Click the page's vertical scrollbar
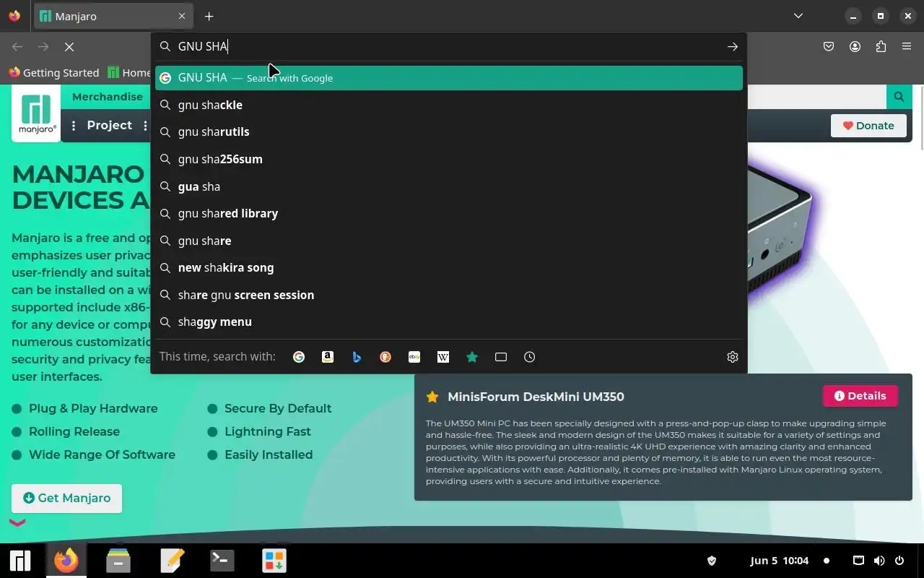The height and width of the screenshot is (578, 924). click(920, 117)
